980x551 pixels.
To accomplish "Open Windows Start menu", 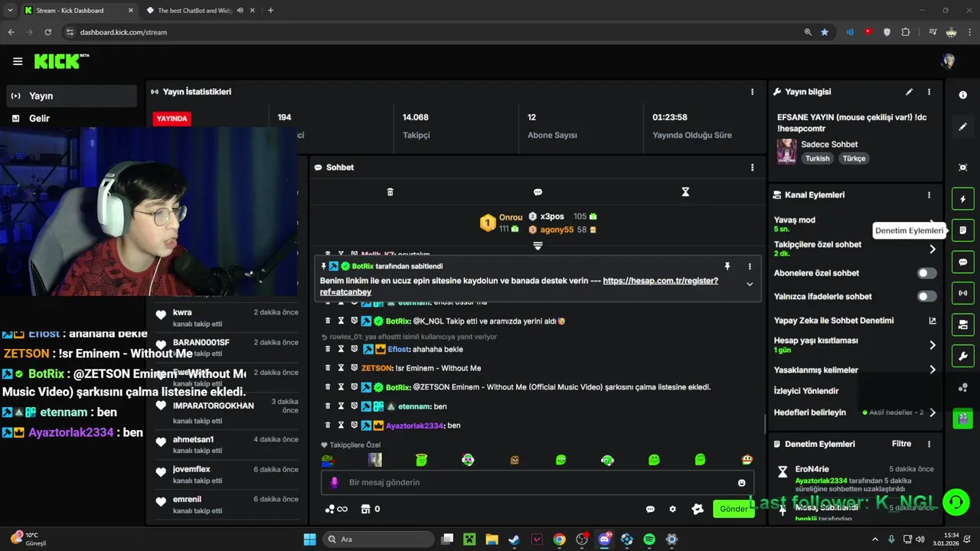I will [x=310, y=540].
